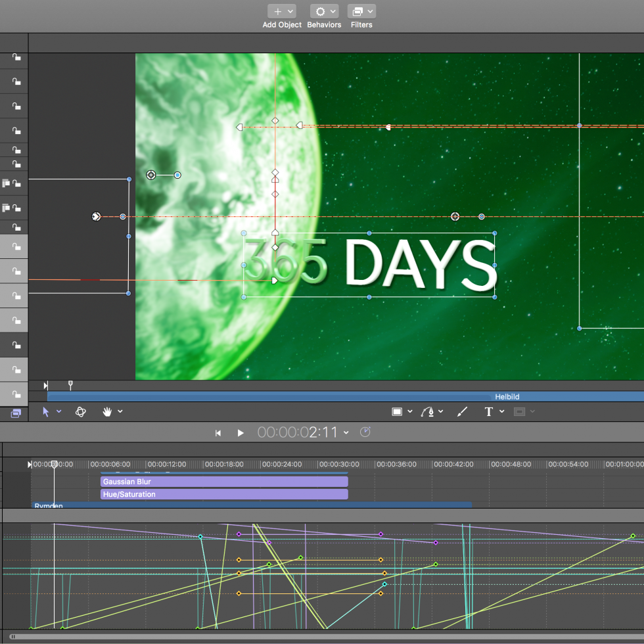Select the Helbild bar in the mini-timeline
The image size is (644, 644).
(x=346, y=397)
